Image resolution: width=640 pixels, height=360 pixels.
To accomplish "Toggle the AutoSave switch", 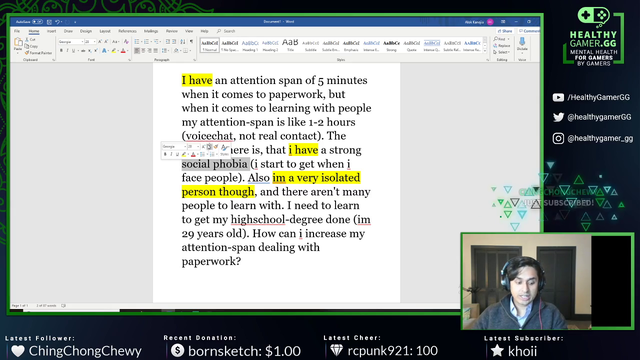I will (38, 22).
